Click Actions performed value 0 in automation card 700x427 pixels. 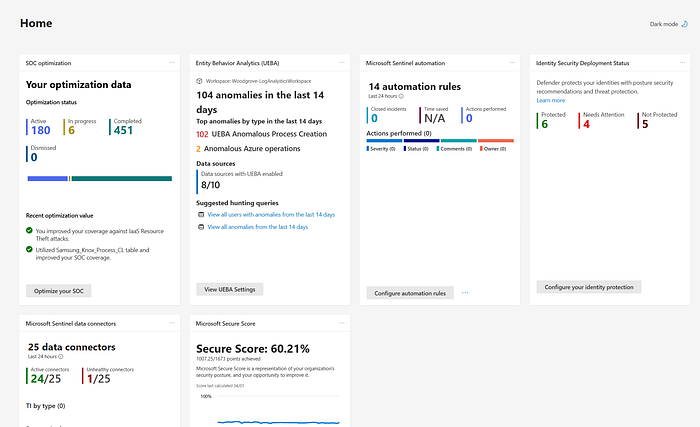coord(469,118)
